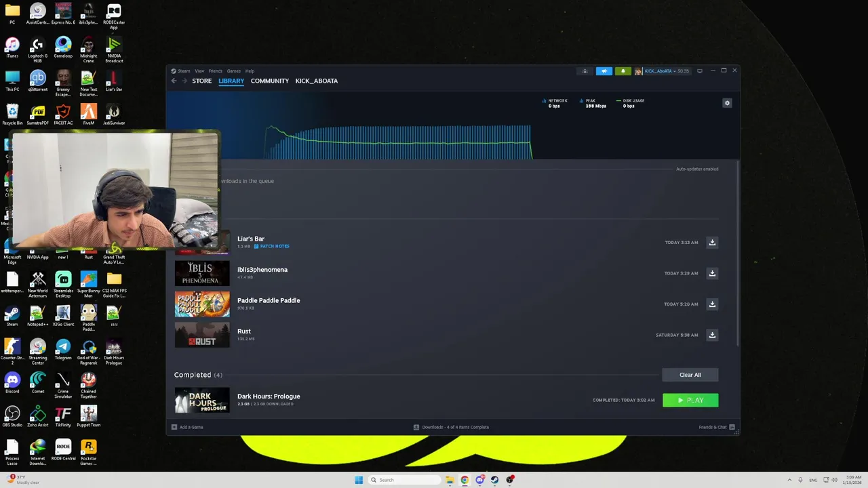Open qBittorrent desktop shortcut
Image resolution: width=868 pixels, height=488 pixels.
[38, 81]
